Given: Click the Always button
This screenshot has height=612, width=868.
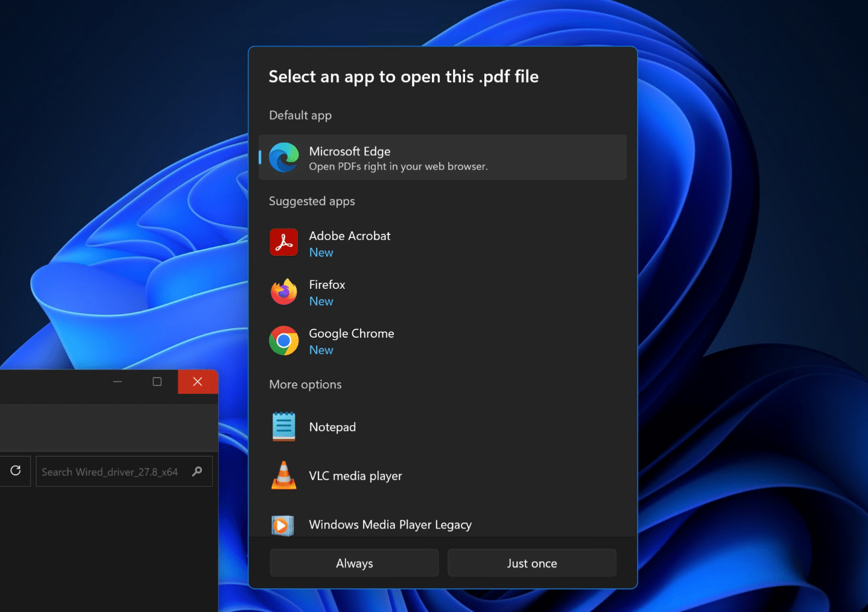Looking at the screenshot, I should coord(354,563).
